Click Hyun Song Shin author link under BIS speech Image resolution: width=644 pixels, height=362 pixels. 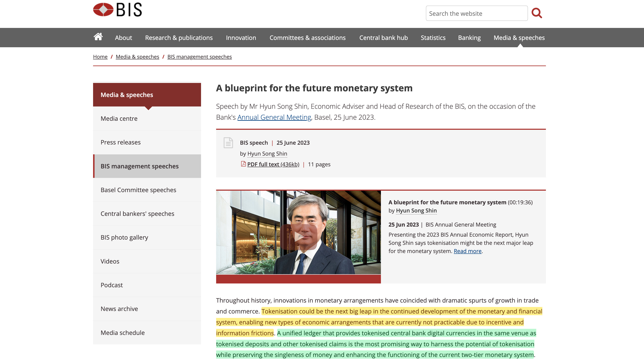pyautogui.click(x=267, y=153)
